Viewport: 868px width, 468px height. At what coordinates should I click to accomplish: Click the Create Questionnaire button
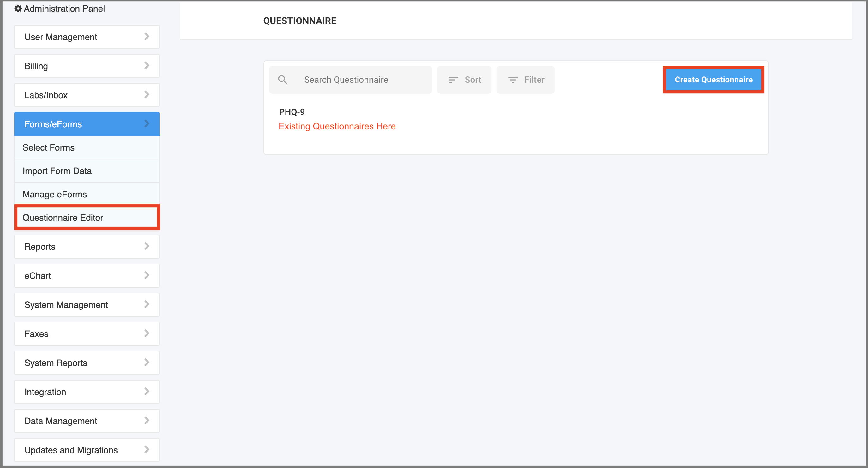point(713,80)
